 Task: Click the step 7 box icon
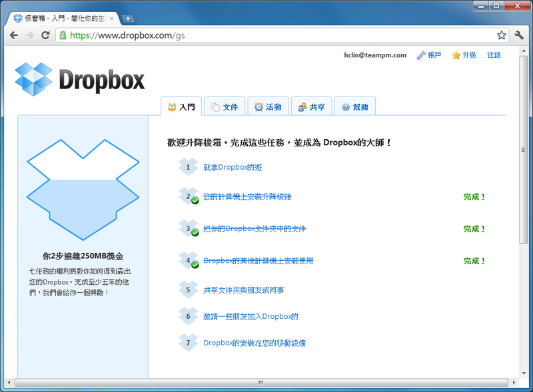click(x=189, y=343)
